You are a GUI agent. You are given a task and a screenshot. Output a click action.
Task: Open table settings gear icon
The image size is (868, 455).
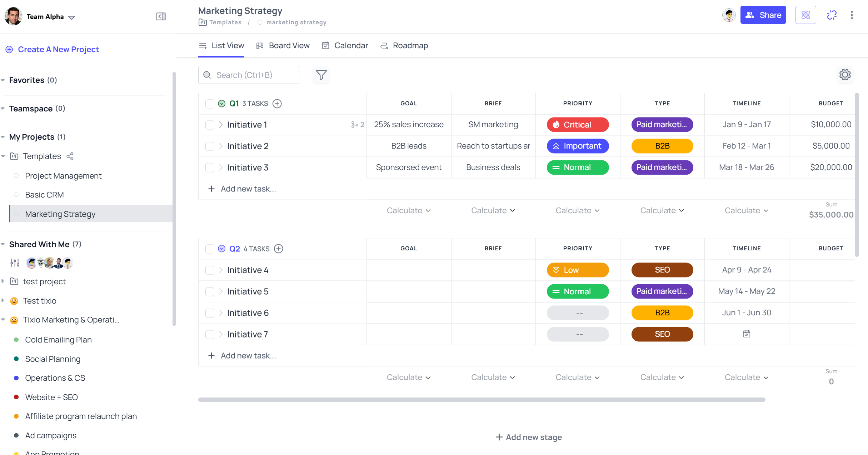pos(845,75)
